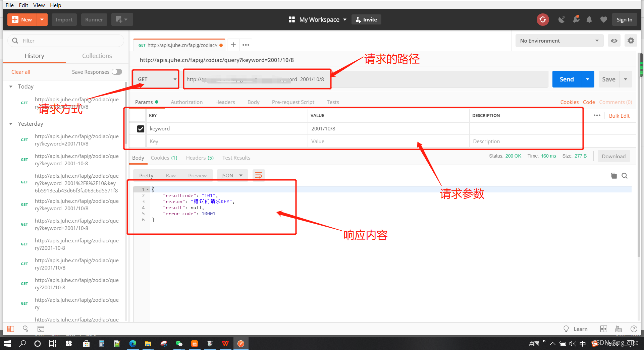Switch to the Collections tab

[97, 56]
